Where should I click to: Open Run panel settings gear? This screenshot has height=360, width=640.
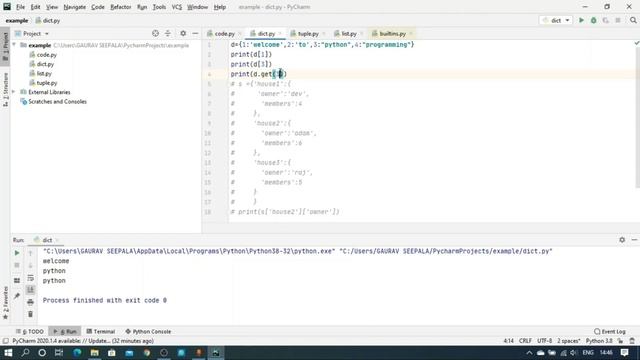coord(622,240)
